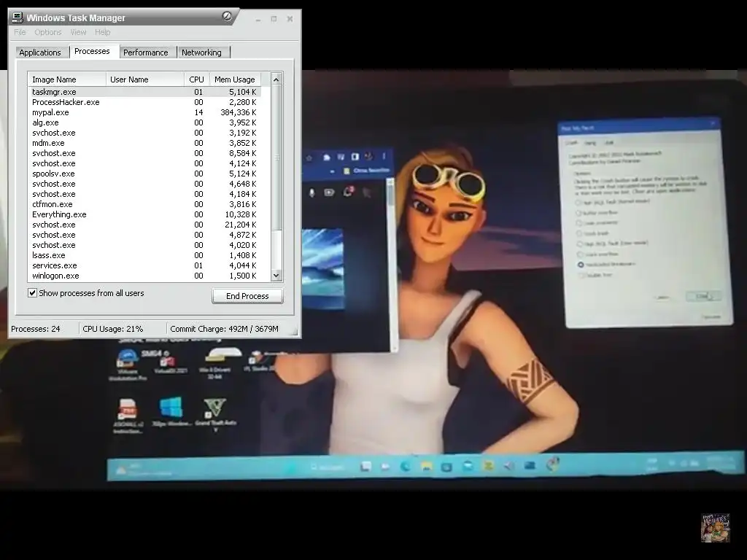The height and width of the screenshot is (560, 747).
Task: Click the blue sky image thumbnail in browser
Action: (322, 268)
